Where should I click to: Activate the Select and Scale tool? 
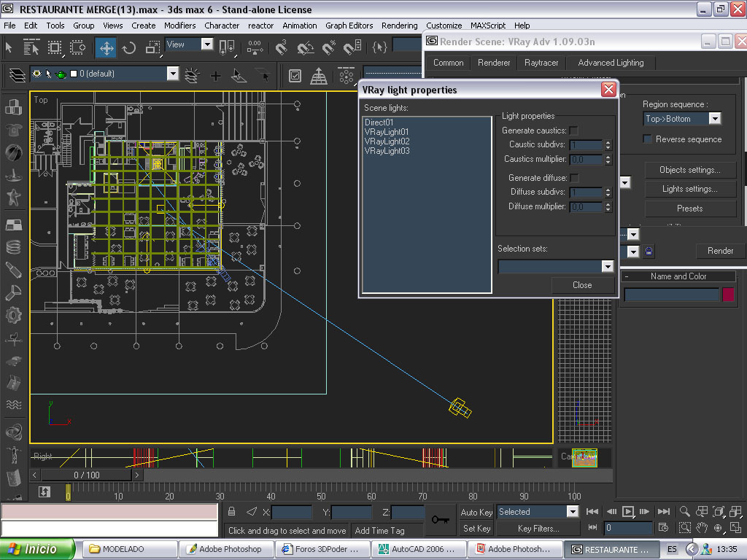[152, 47]
